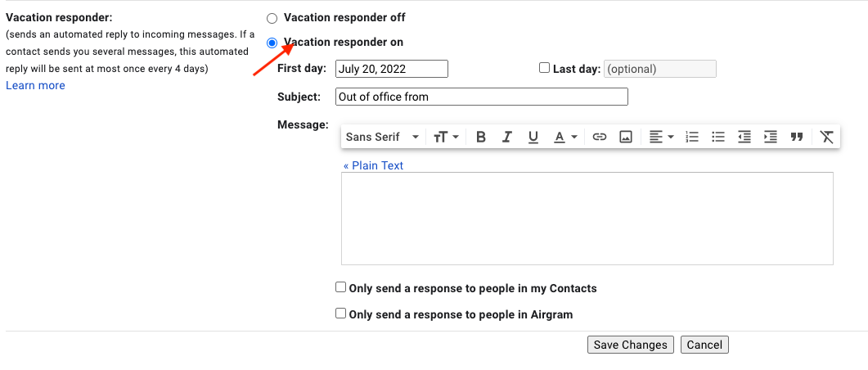Apply quote formatting to message

pyautogui.click(x=797, y=137)
